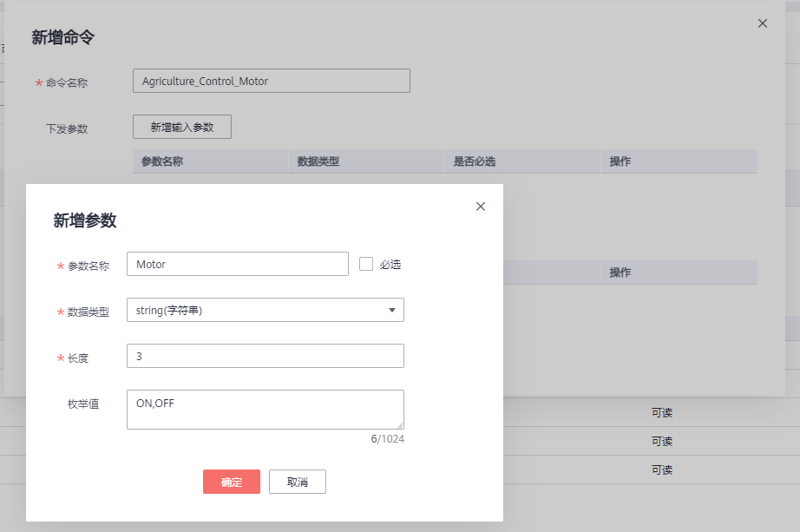Image resolution: width=800 pixels, height=532 pixels.
Task: Click the 操作 header in lower table
Action: click(620, 273)
